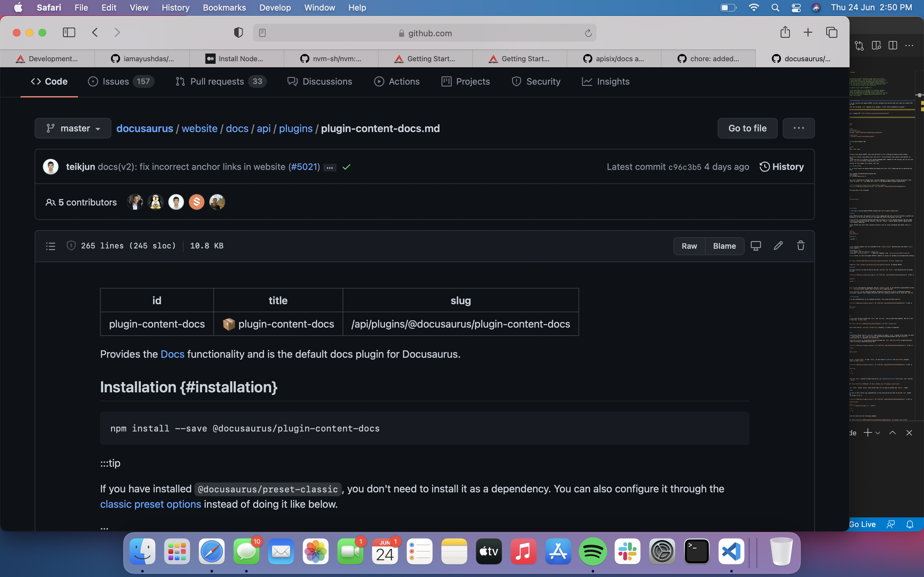Click the pencil edit file icon
This screenshot has height=577, width=924.
(778, 246)
